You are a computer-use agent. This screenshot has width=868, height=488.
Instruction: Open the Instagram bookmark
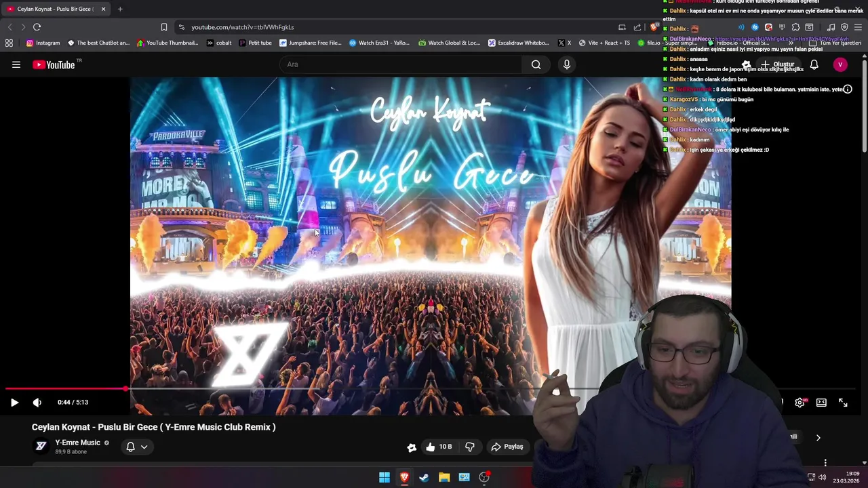point(43,43)
